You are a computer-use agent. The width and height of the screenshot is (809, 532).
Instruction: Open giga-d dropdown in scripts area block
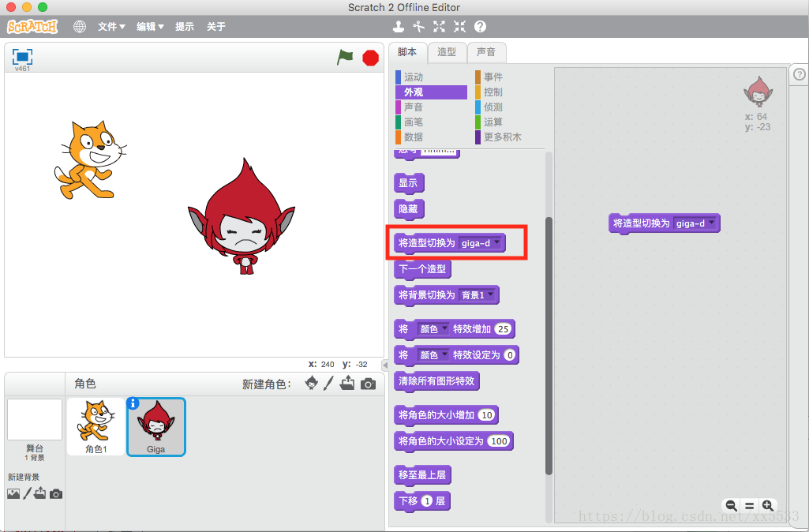tap(695, 223)
